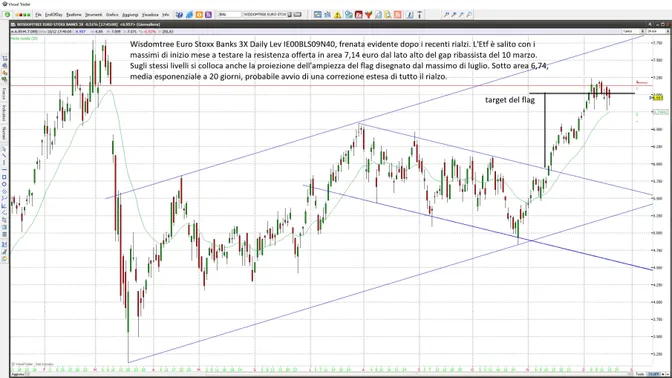
Task: Select the diagonal trend line drawing tool
Action: [x=4, y=155]
